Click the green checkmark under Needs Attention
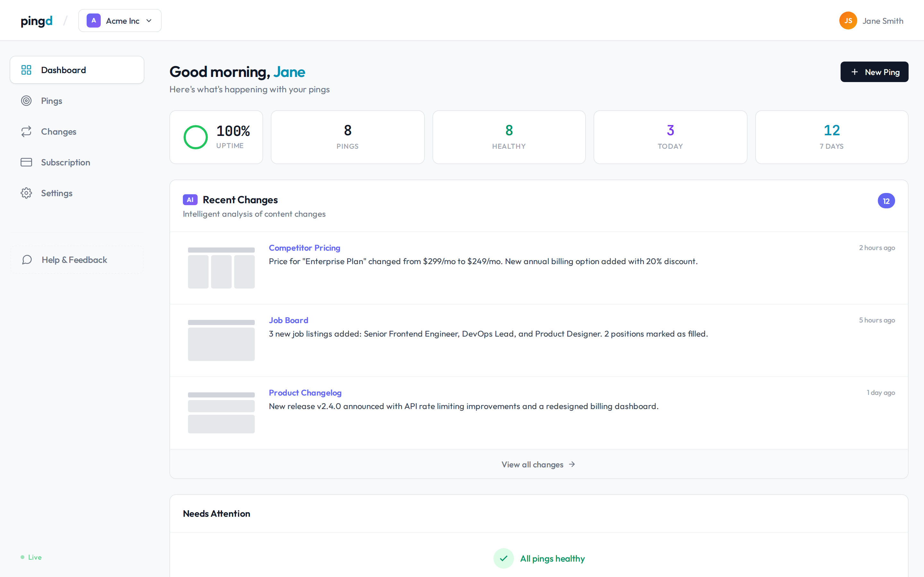The image size is (924, 577). pyautogui.click(x=503, y=558)
